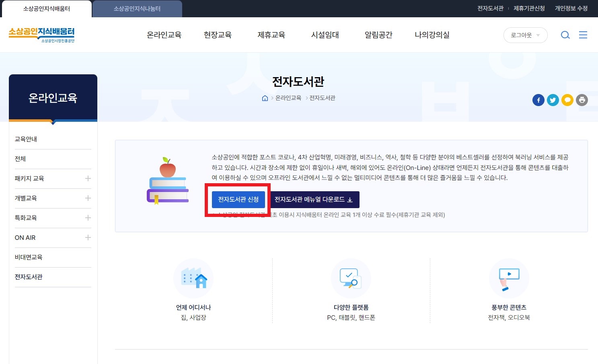Click 온라인교육 breadcrumb link
The image size is (598, 364).
(288, 98)
